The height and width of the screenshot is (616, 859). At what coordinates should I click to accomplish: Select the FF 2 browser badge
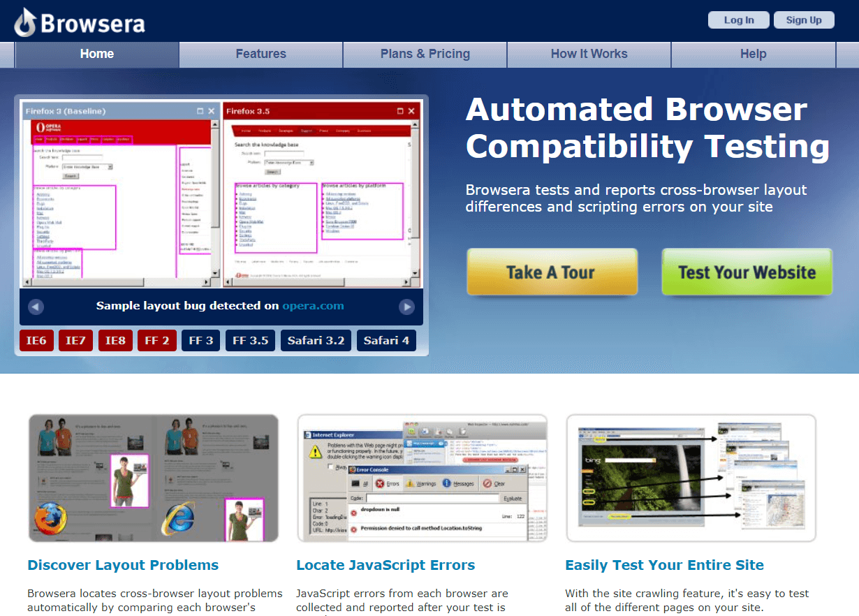[x=157, y=340]
